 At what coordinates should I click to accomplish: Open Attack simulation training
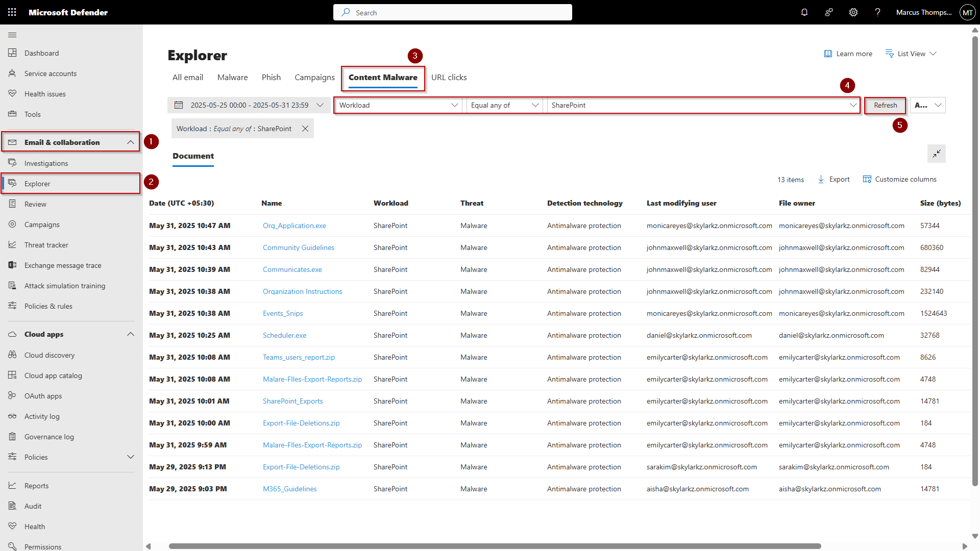click(x=65, y=285)
